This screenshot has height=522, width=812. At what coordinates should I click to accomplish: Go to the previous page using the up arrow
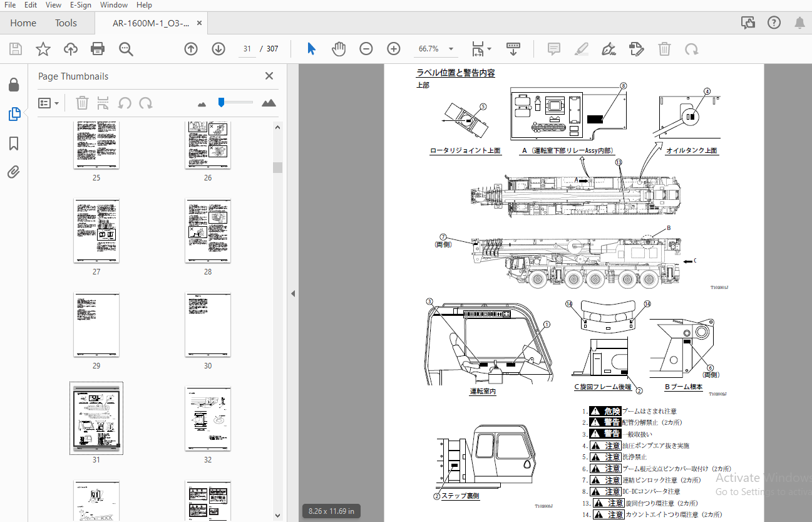point(191,49)
